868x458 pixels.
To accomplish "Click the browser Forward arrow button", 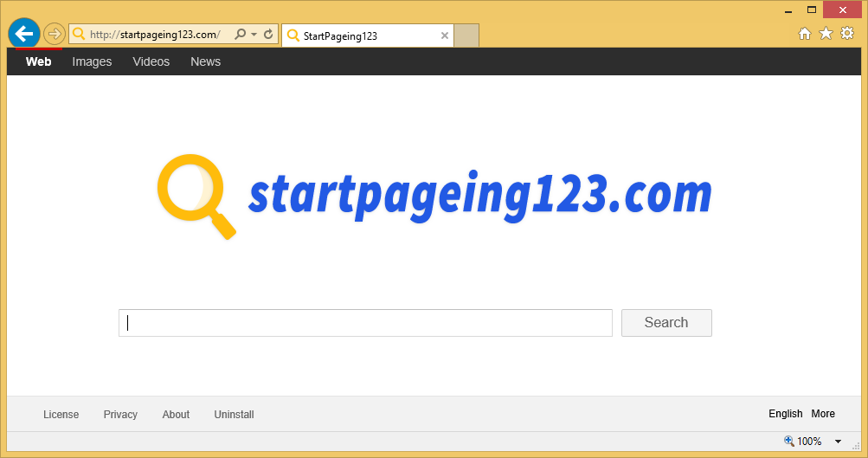I will [x=55, y=34].
